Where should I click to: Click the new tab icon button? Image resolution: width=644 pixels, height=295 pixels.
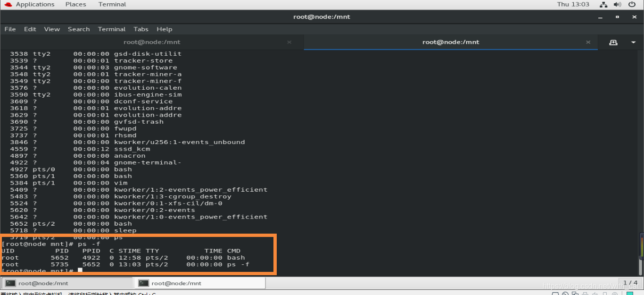click(x=613, y=42)
